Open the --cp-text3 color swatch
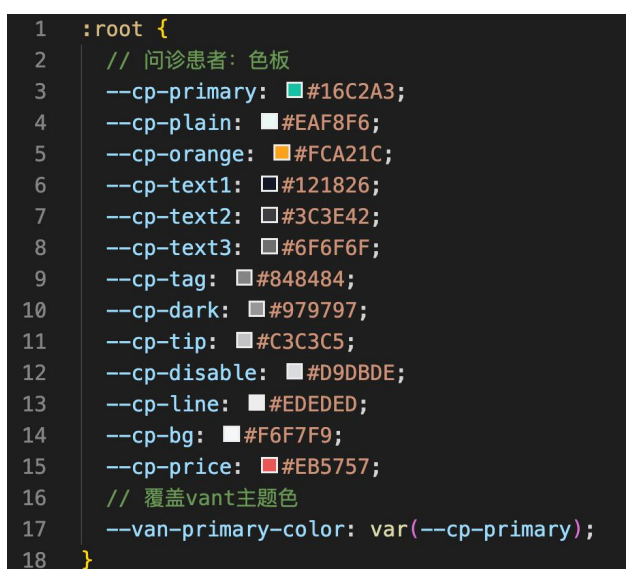This screenshot has width=631, height=577. point(268,246)
